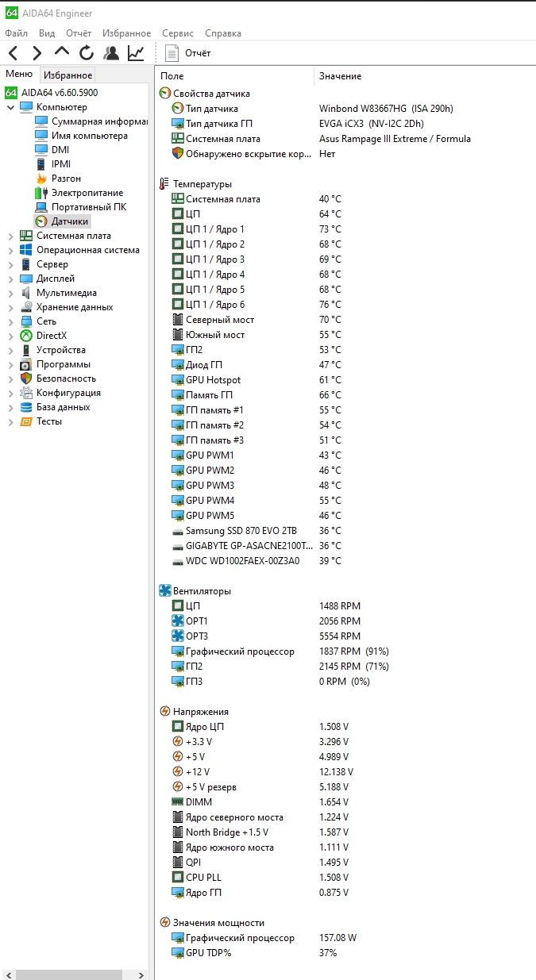
Task: Select the +12 V voltage row
Action: click(x=345, y=772)
